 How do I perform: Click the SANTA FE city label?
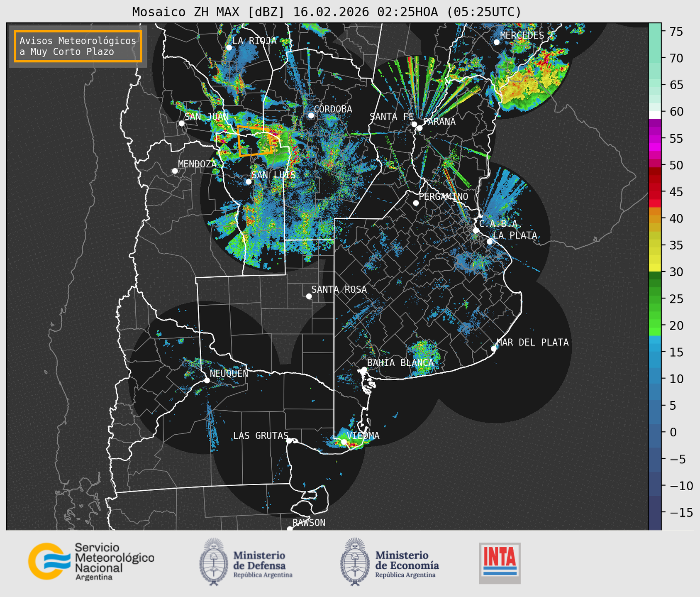coord(392,117)
